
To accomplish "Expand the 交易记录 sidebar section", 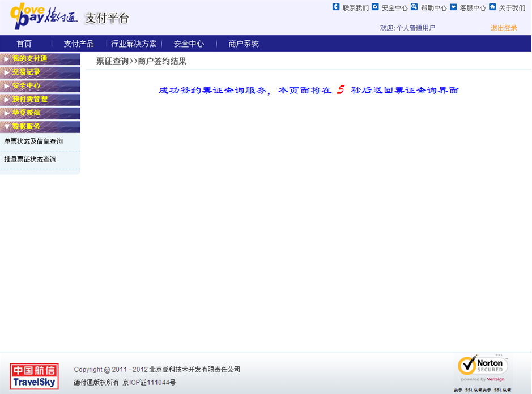I will 40,72.
